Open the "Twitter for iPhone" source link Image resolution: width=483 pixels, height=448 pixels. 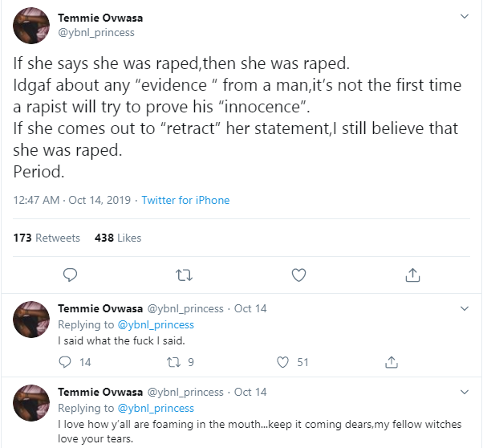185,200
